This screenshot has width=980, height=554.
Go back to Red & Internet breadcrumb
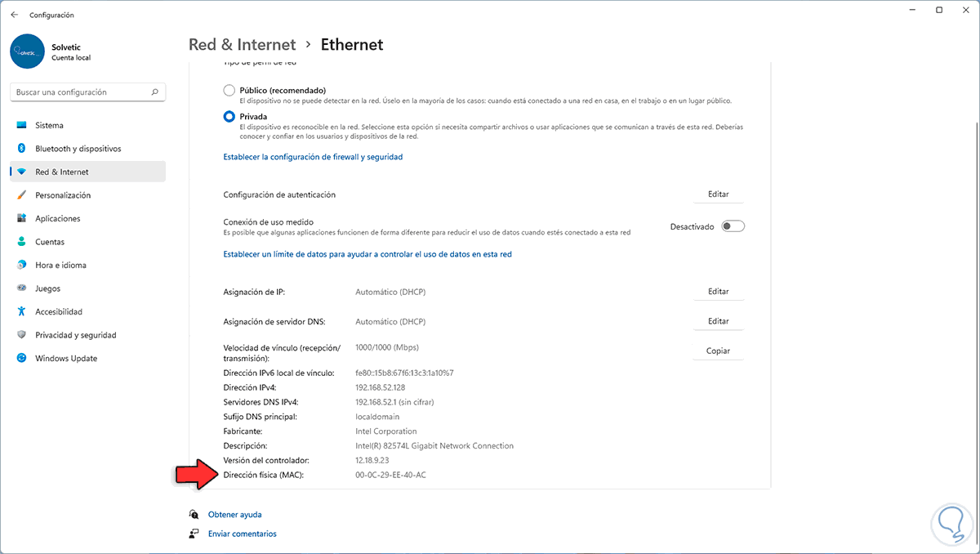click(x=242, y=45)
